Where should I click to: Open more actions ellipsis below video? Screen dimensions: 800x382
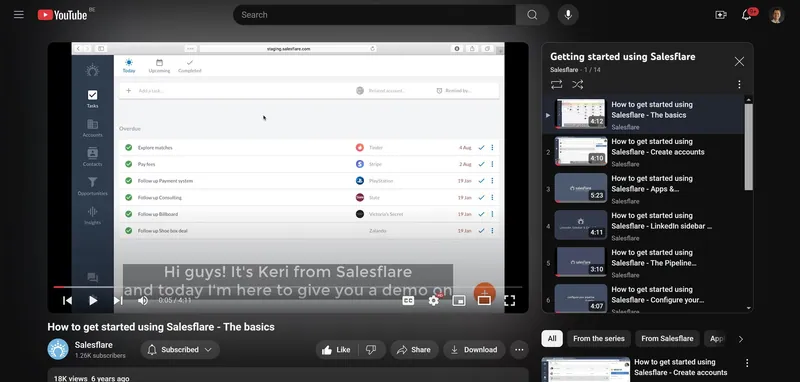pyautogui.click(x=519, y=350)
